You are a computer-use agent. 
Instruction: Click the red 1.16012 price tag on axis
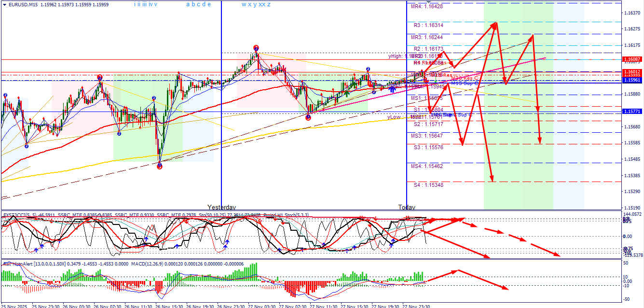coord(632,71)
